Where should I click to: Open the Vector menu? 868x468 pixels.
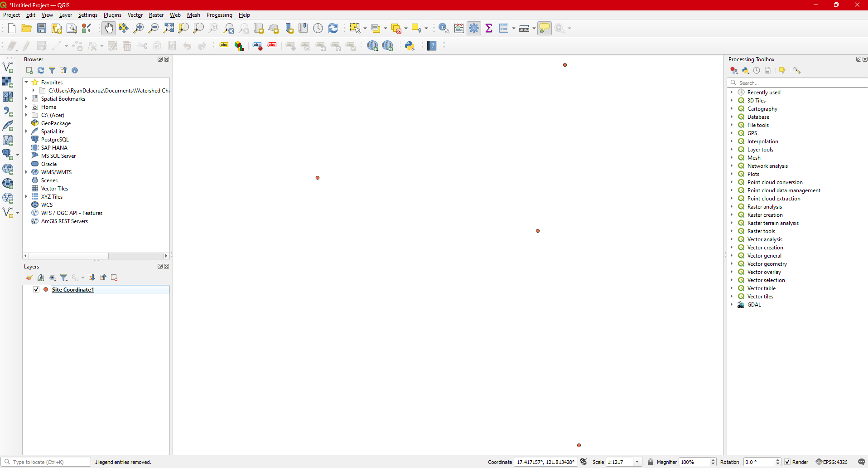135,15
